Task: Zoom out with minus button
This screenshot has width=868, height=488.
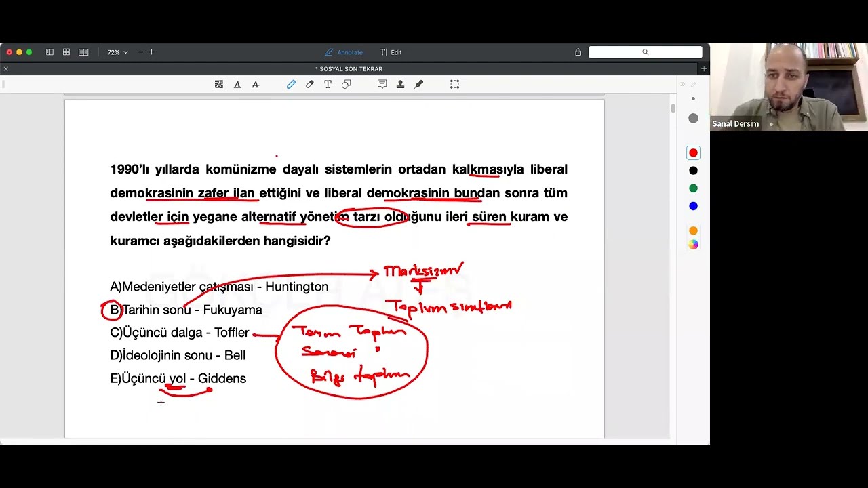Action: (140, 52)
